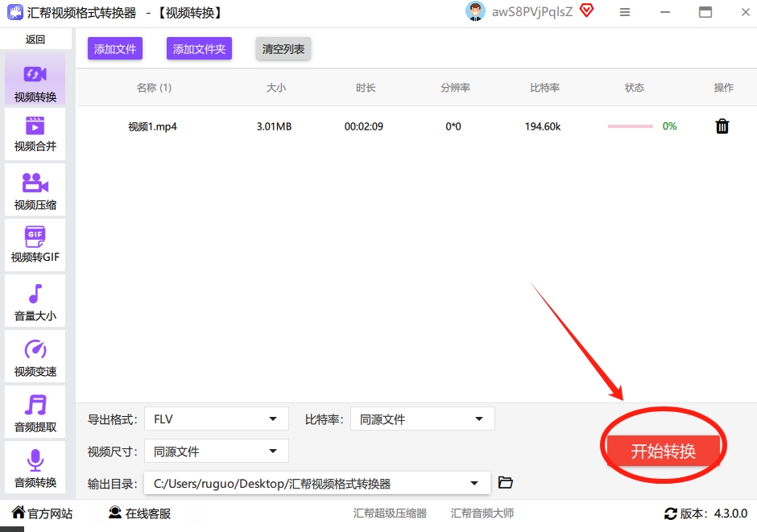Click the user avatar icon

(x=475, y=11)
